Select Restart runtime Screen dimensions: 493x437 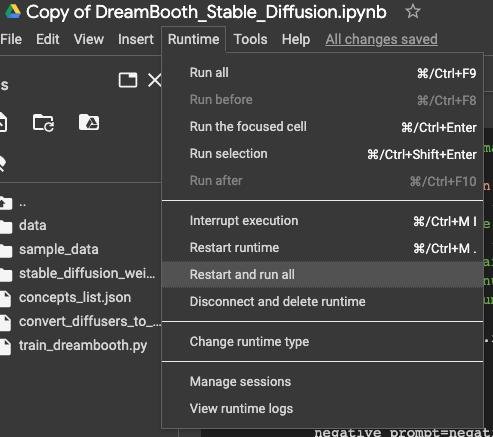tap(323, 248)
